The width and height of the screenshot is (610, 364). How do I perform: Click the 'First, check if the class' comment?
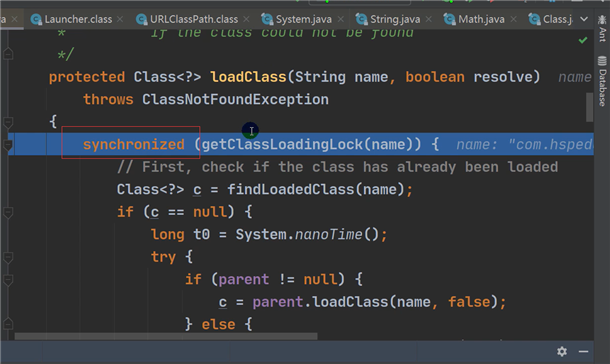(337, 167)
